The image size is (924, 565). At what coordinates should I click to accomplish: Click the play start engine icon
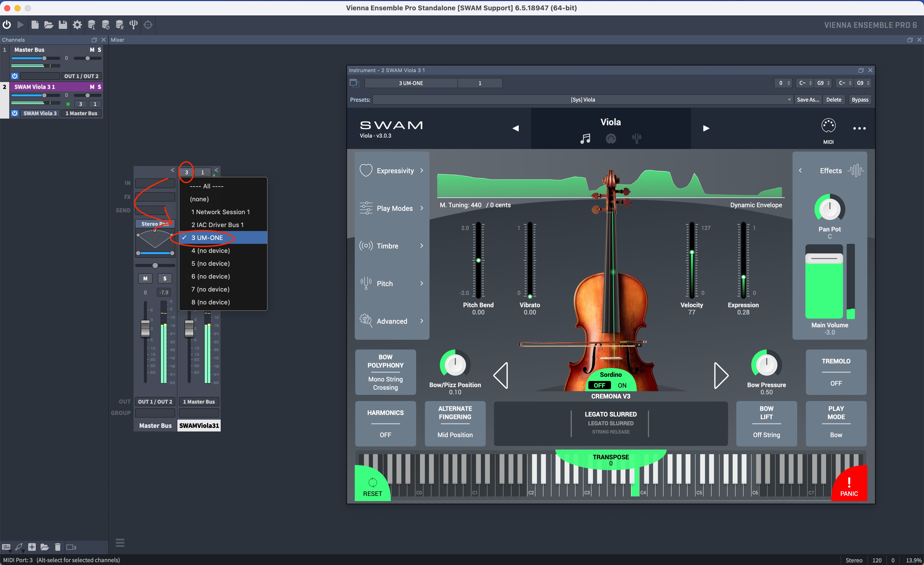point(21,25)
